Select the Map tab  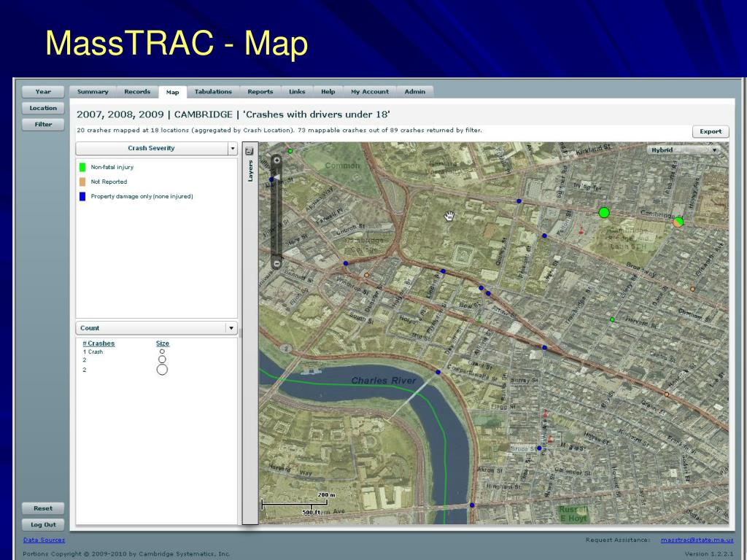(172, 92)
